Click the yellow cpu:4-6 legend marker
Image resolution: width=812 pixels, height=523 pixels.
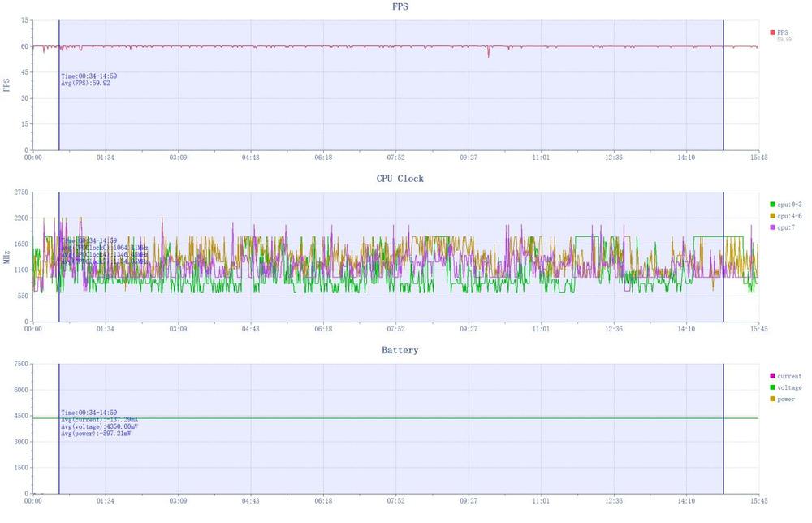pyautogui.click(x=772, y=216)
